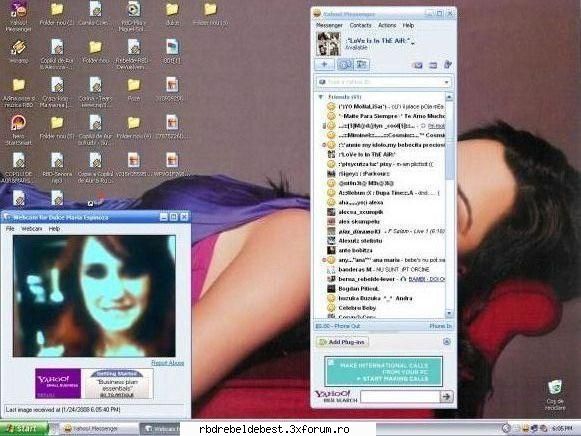Click the system tray clock
This screenshot has height=436, width=581.
coord(562,429)
